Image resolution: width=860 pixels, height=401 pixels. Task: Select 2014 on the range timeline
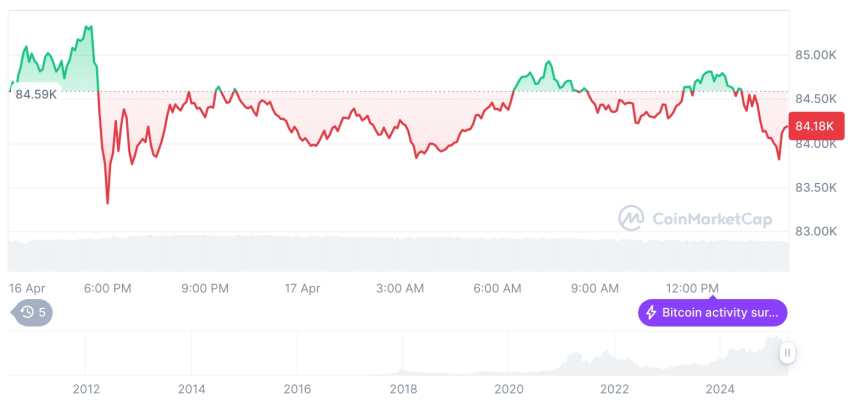click(192, 388)
